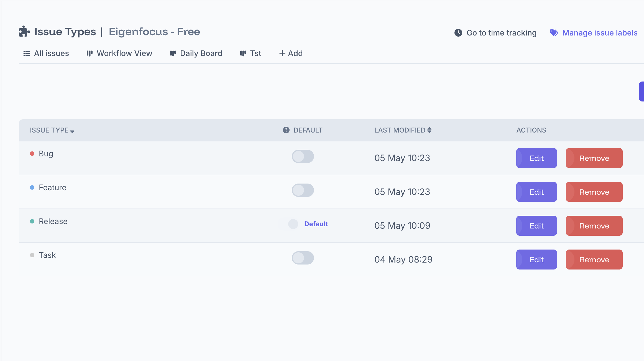Click the tags icon for issue labels
The height and width of the screenshot is (361, 644).
click(x=554, y=33)
